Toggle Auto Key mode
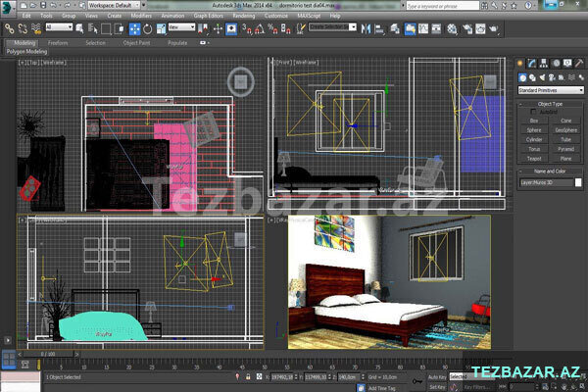 437,377
